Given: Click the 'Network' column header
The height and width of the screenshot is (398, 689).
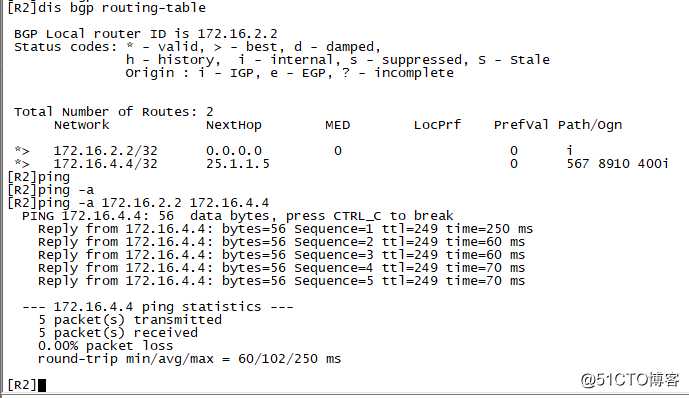Looking at the screenshot, I should pyautogui.click(x=81, y=125).
